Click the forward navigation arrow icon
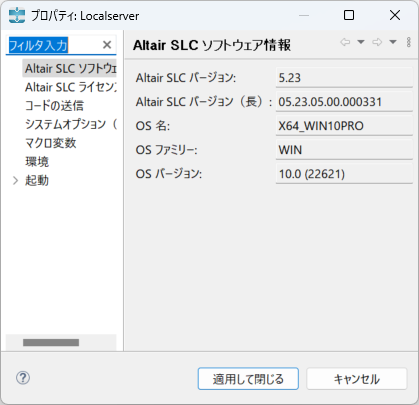Image resolution: width=419 pixels, height=405 pixels. click(x=377, y=42)
